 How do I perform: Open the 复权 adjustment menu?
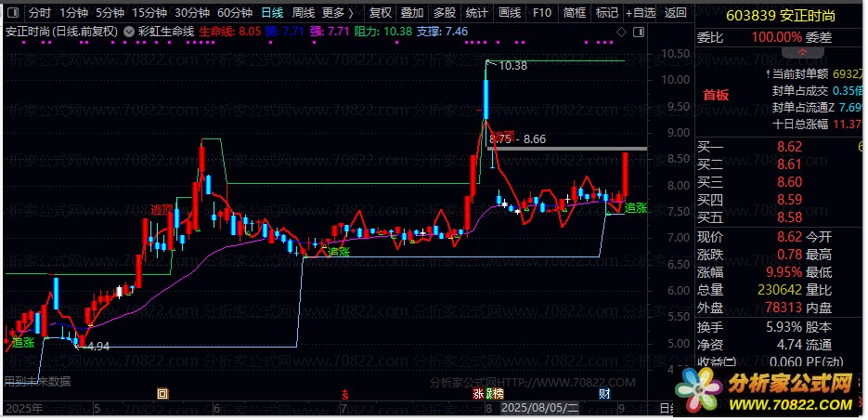380,13
